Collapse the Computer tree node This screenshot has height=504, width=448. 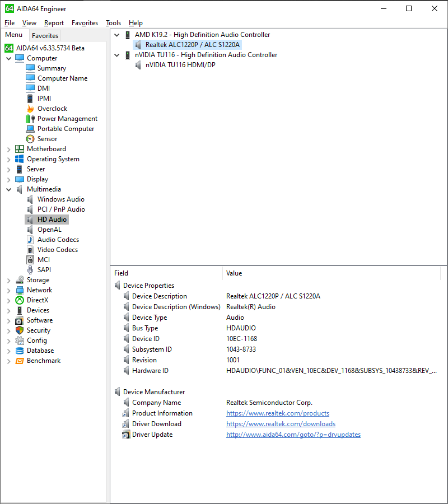click(x=9, y=58)
